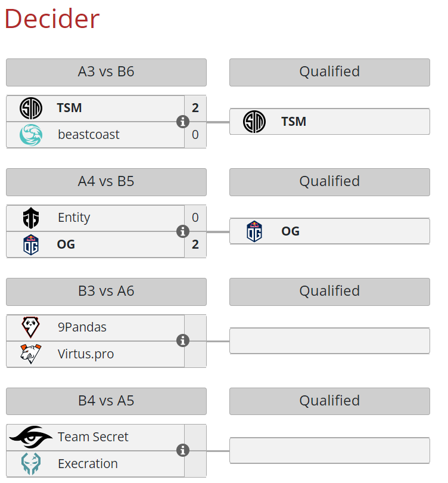Click the Team Secret eye logo

pos(31,437)
